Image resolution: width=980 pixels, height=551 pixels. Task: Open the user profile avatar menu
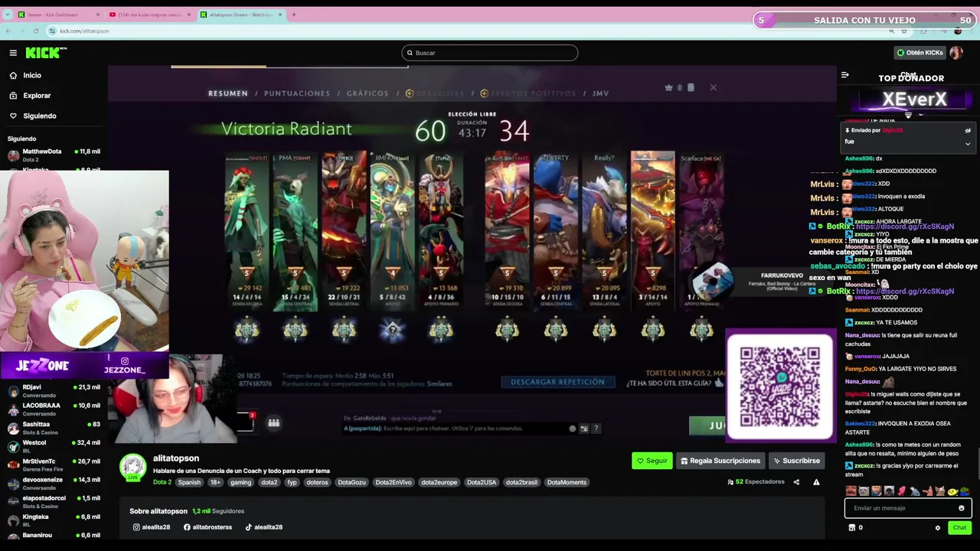(x=956, y=53)
